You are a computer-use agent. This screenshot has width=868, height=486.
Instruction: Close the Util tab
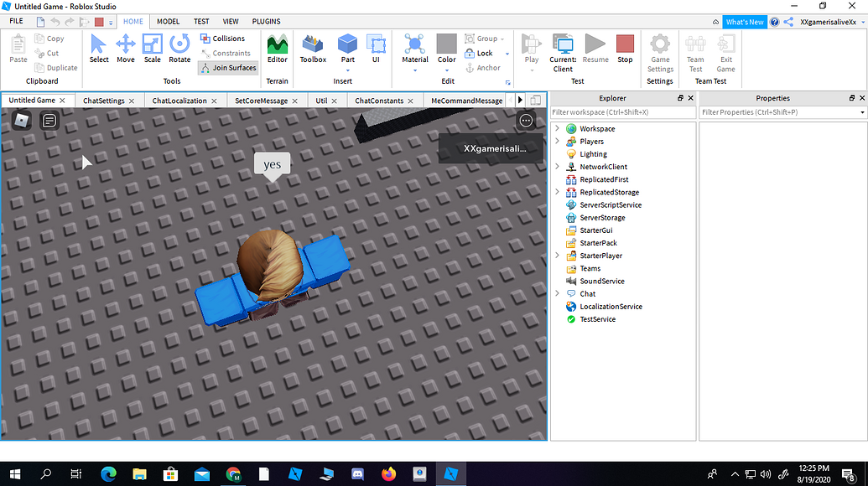pos(335,101)
